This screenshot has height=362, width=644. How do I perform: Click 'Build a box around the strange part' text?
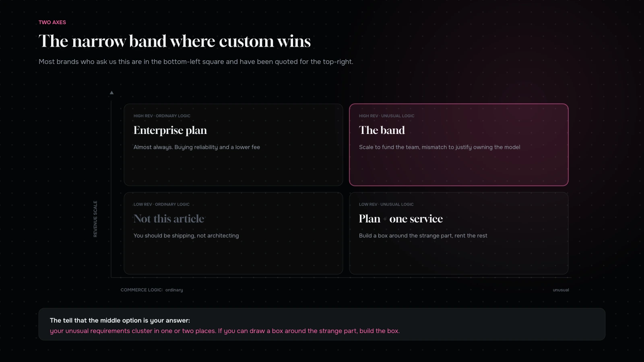click(x=423, y=236)
